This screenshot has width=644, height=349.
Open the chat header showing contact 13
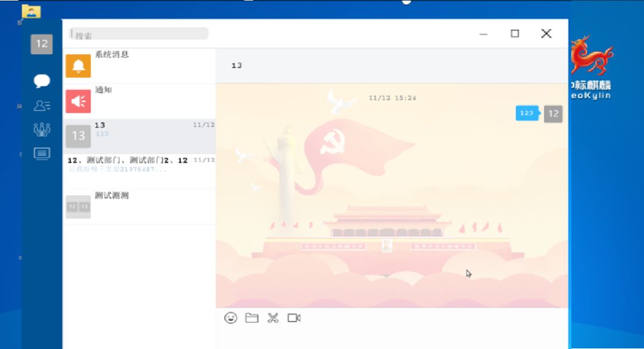point(236,65)
